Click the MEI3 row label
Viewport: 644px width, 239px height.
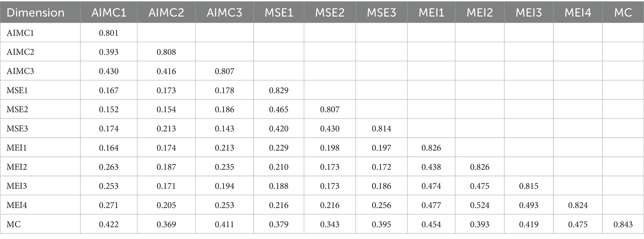(17, 186)
